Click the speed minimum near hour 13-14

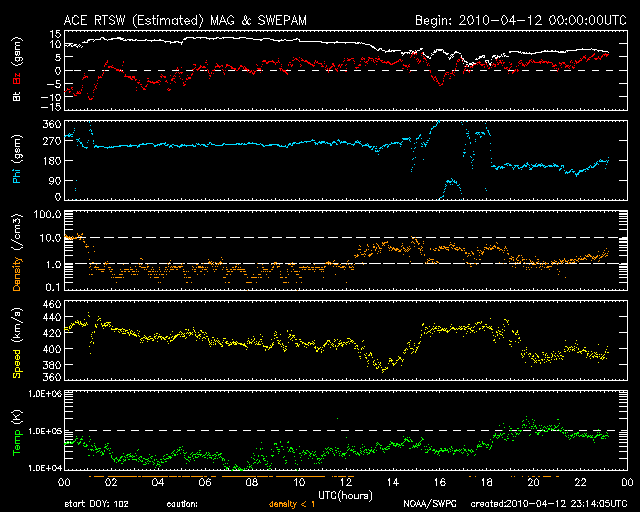(x=383, y=367)
